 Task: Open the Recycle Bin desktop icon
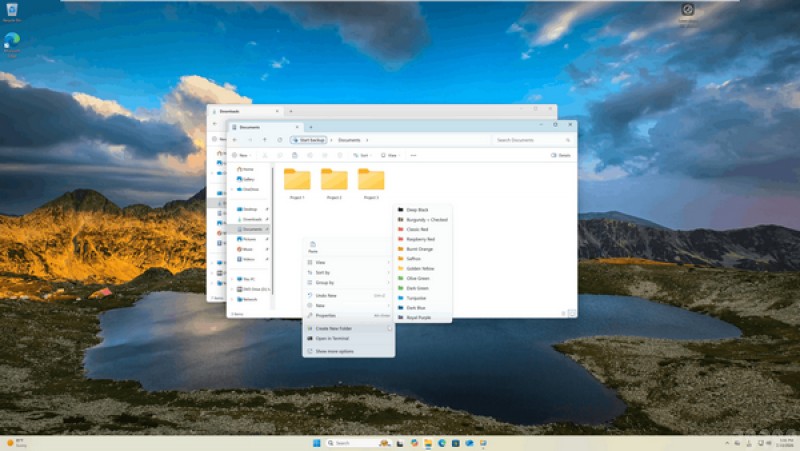12,11
